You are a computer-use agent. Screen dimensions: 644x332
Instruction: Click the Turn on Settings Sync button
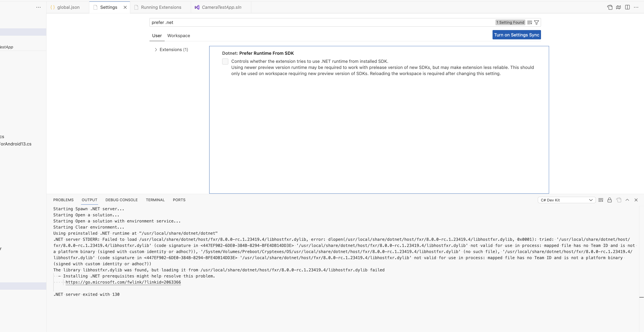pos(517,35)
